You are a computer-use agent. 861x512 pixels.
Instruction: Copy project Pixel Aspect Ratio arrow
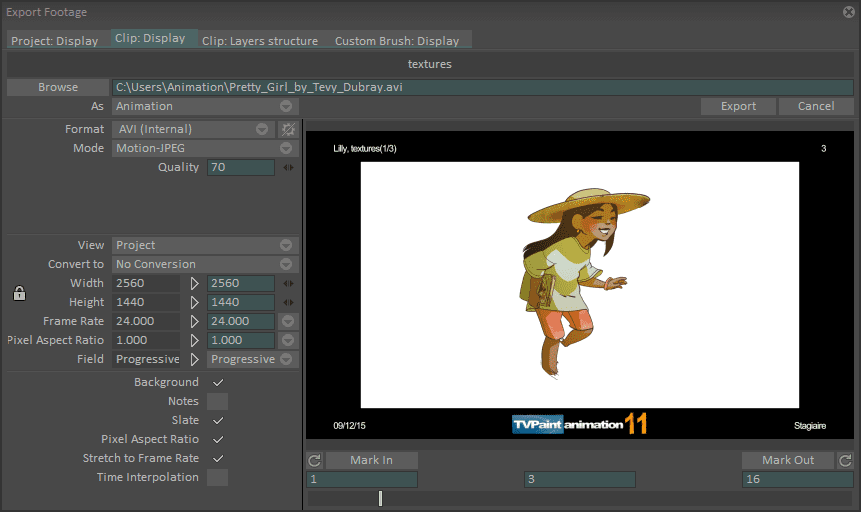pyautogui.click(x=194, y=340)
